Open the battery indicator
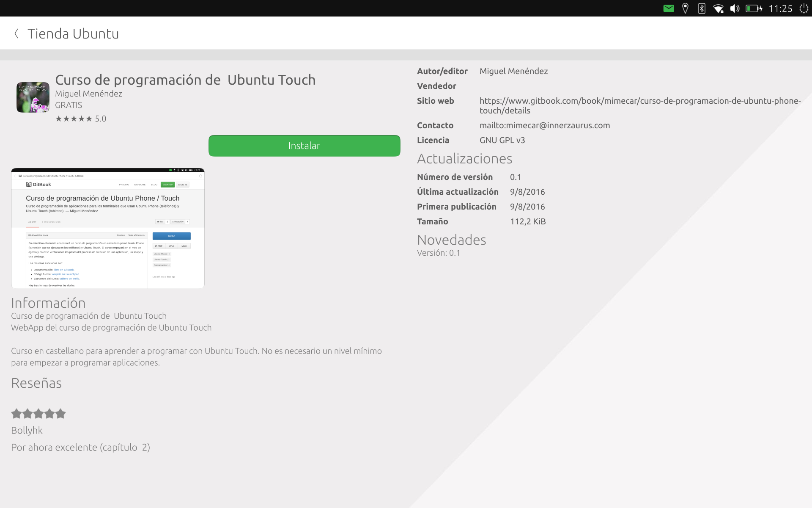 click(754, 8)
